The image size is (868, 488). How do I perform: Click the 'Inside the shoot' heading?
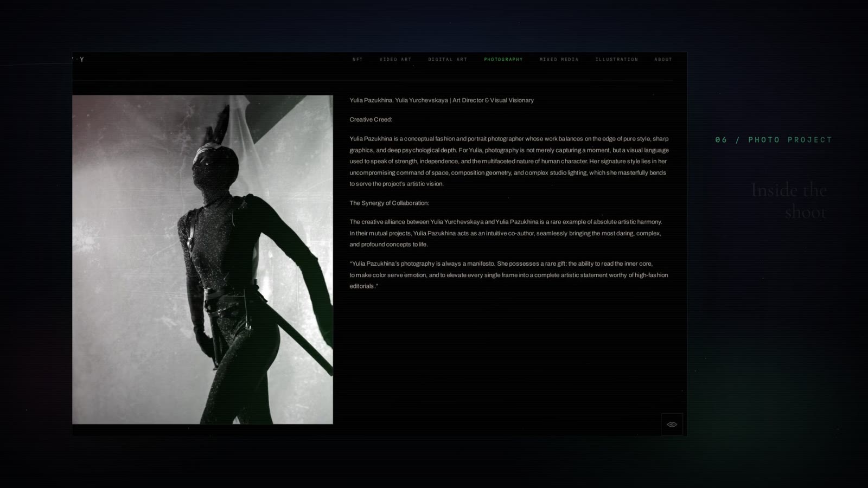point(789,201)
